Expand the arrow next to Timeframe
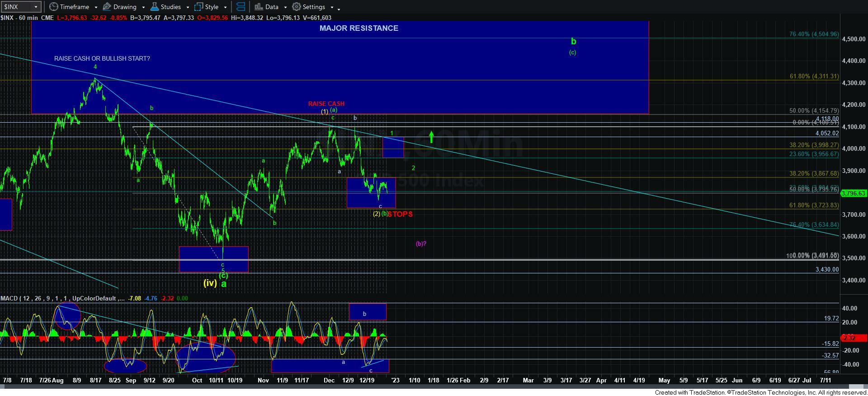Image resolution: width=868 pixels, height=396 pixels. (96, 7)
